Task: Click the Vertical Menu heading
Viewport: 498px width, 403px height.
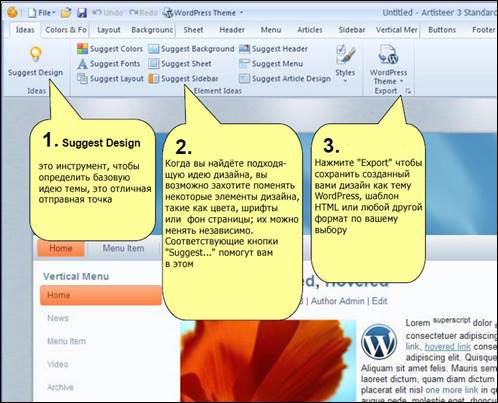Action: (x=76, y=276)
